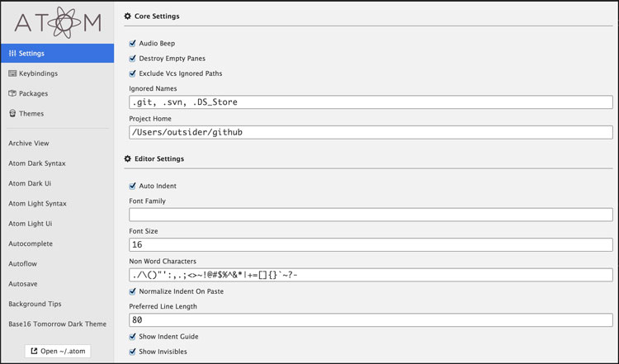
Task: Click the Core Settings heading
Action: coord(157,17)
